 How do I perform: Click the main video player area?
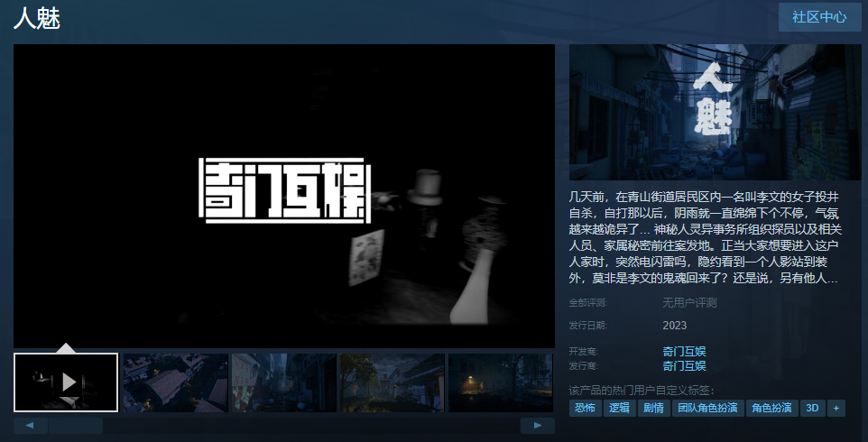click(x=284, y=196)
